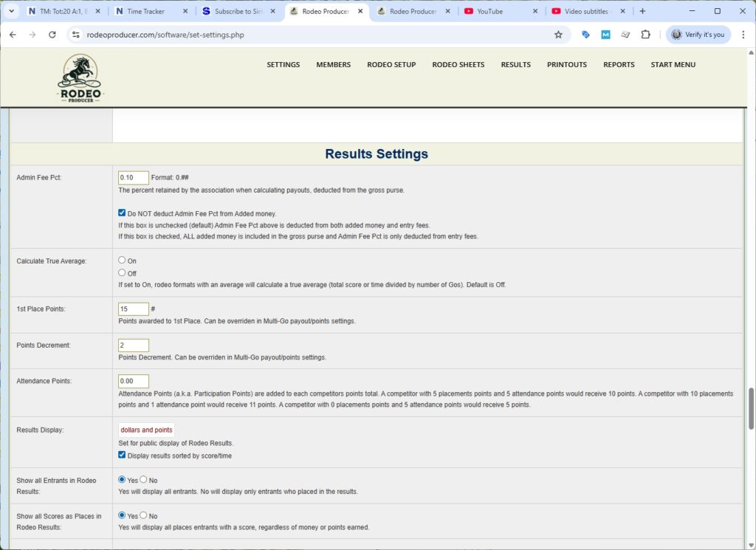The image size is (756, 550).
Task: Open the reading list extension icon
Action: (625, 34)
